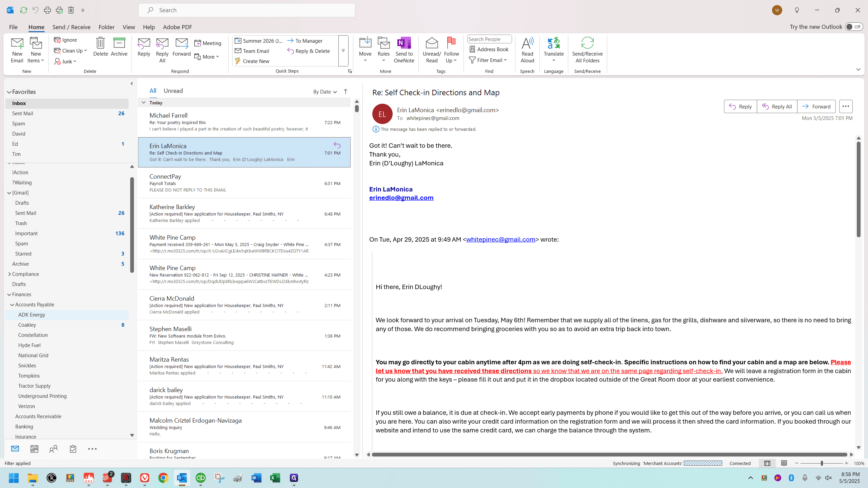The height and width of the screenshot is (488, 868).
Task: Click Forward in reading pane
Action: tap(816, 106)
